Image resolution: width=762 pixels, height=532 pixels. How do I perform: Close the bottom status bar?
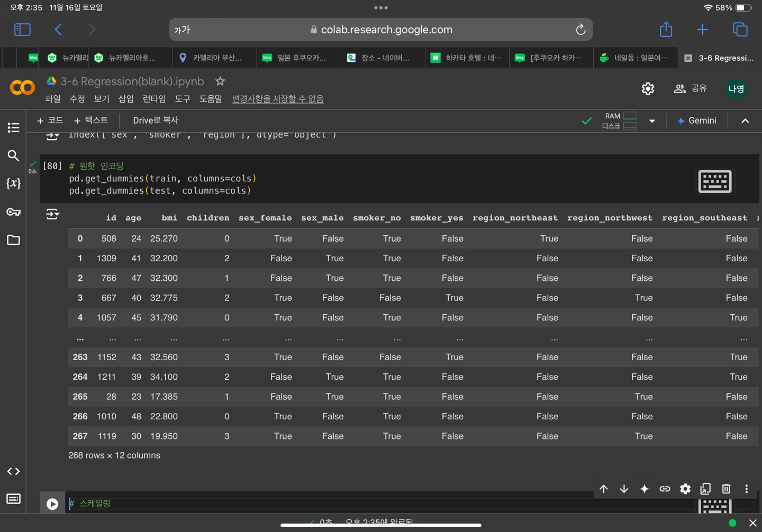[752, 523]
